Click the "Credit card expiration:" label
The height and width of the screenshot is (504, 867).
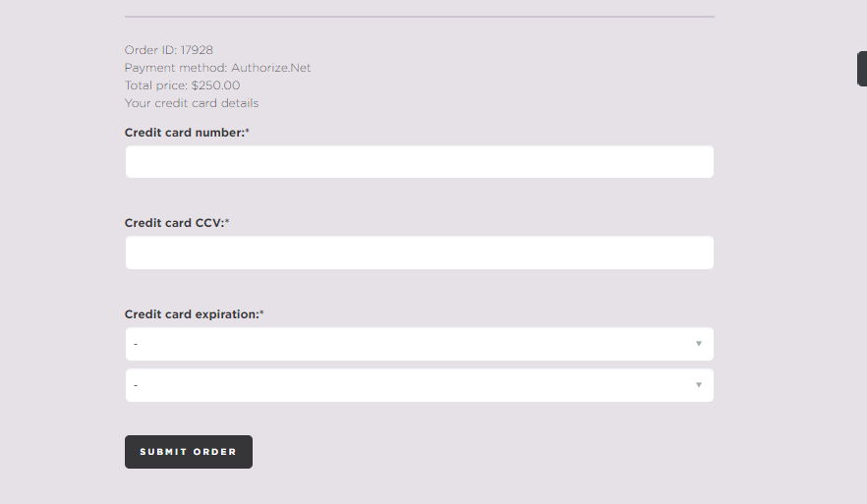coord(192,314)
